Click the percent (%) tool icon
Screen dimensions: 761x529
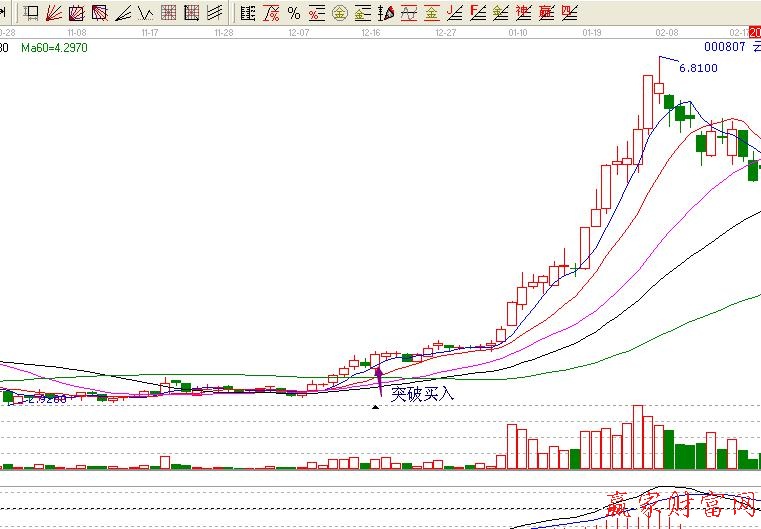[293, 13]
